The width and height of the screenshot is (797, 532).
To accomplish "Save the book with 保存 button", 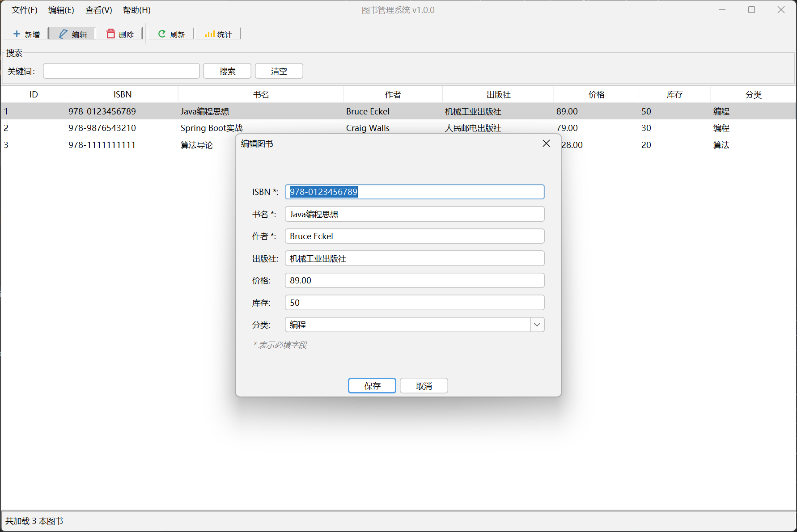I will 372,386.
